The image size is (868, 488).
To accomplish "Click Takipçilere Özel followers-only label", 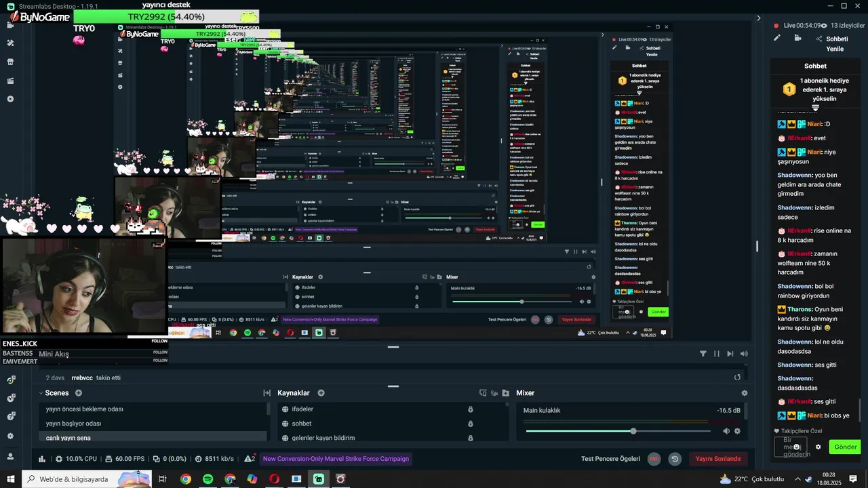I will [x=802, y=431].
